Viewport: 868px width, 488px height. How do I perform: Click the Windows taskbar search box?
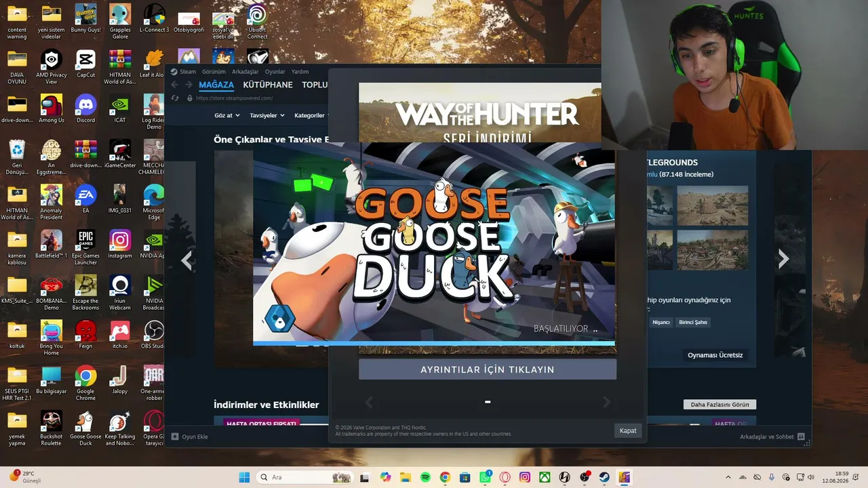point(305,477)
